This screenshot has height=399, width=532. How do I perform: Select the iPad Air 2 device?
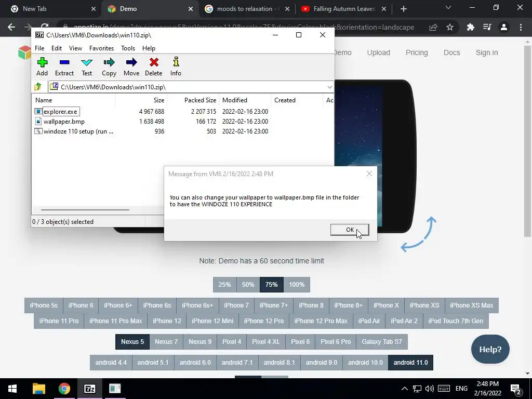coord(404,321)
